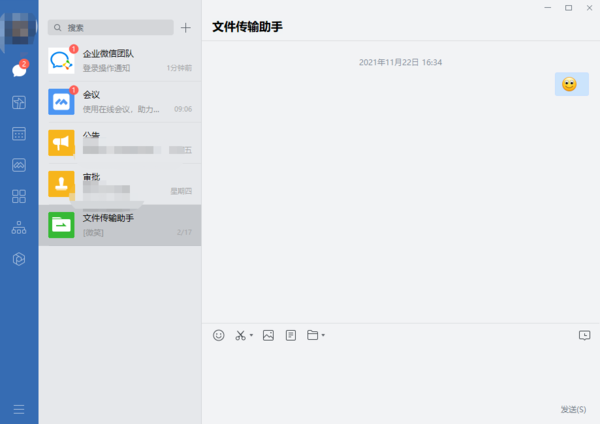Open the chat history icon

pyautogui.click(x=584, y=335)
